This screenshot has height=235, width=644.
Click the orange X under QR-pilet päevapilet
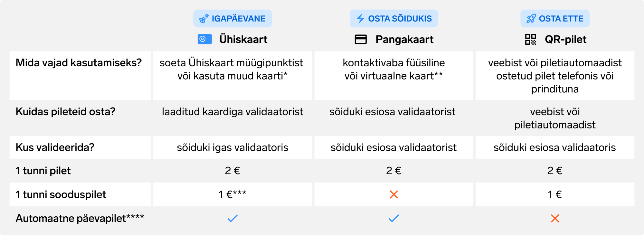click(x=555, y=218)
